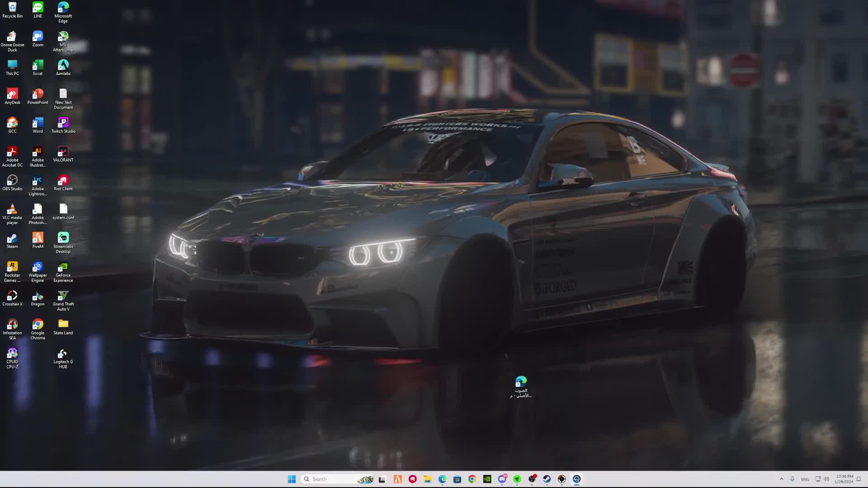Select the Twitch Studio shortcut

pyautogui.click(x=63, y=126)
